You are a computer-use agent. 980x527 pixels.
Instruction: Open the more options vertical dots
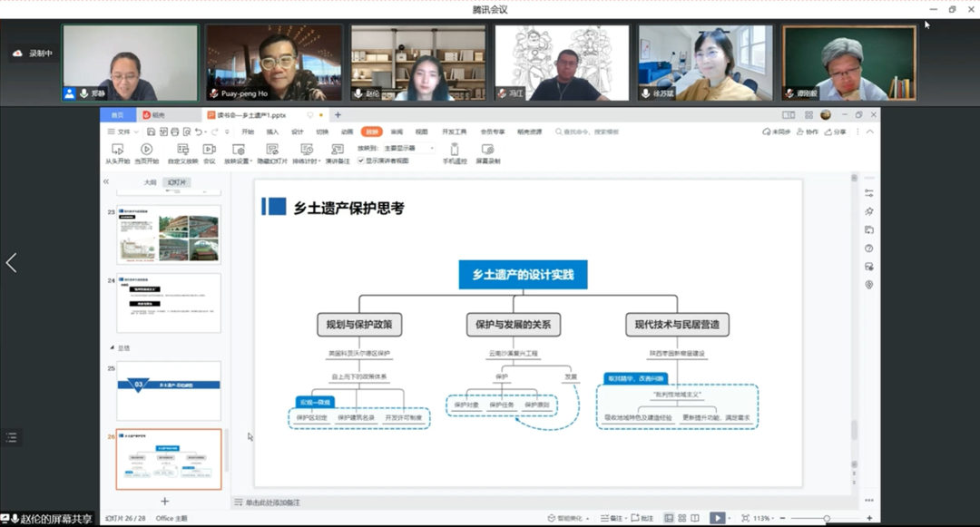click(x=857, y=132)
